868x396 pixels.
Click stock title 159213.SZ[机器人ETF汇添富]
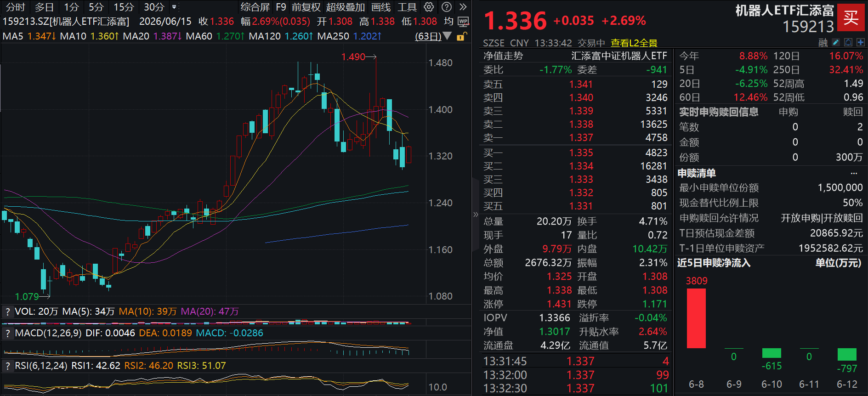(x=66, y=22)
